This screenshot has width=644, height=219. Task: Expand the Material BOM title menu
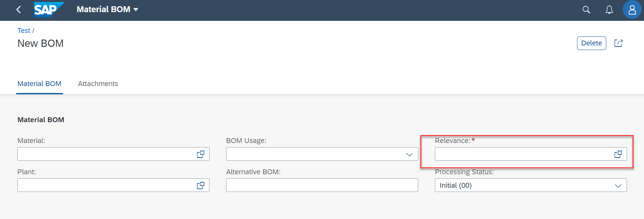(136, 10)
